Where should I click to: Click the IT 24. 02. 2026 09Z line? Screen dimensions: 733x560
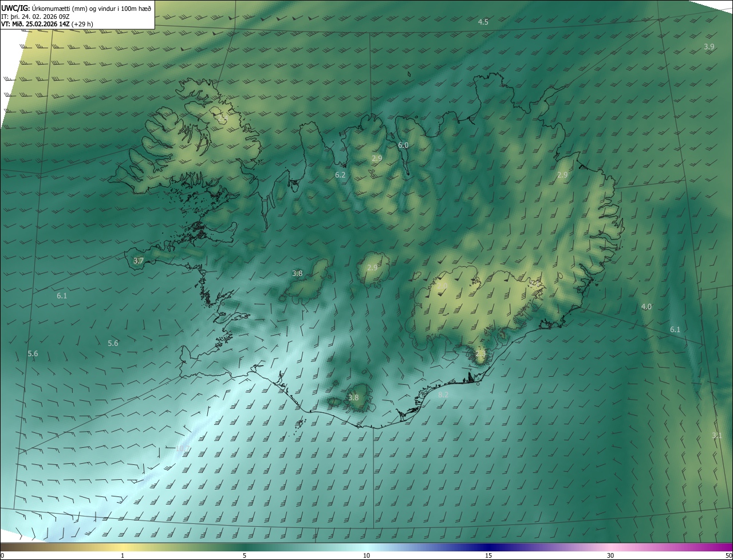coord(36,16)
